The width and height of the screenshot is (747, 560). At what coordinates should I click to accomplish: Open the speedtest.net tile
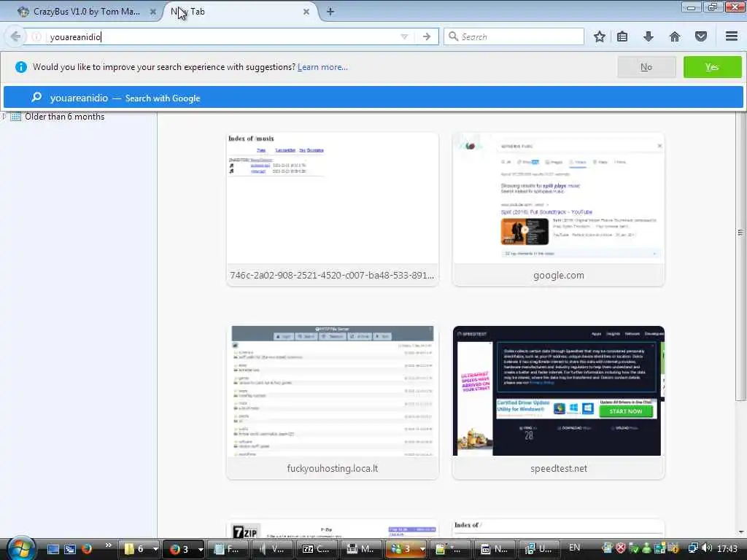pos(558,402)
